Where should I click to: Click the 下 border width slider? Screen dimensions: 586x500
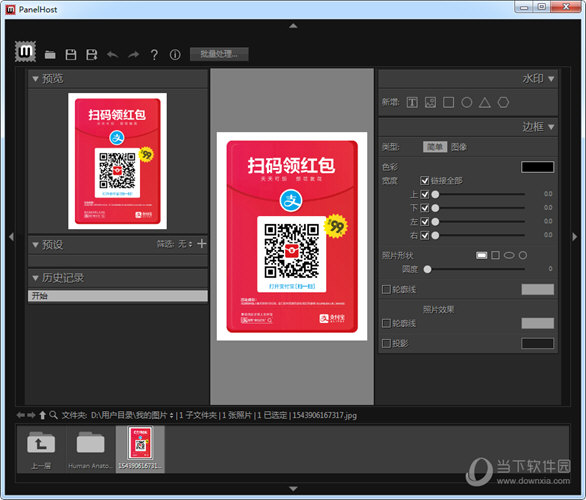(x=478, y=208)
